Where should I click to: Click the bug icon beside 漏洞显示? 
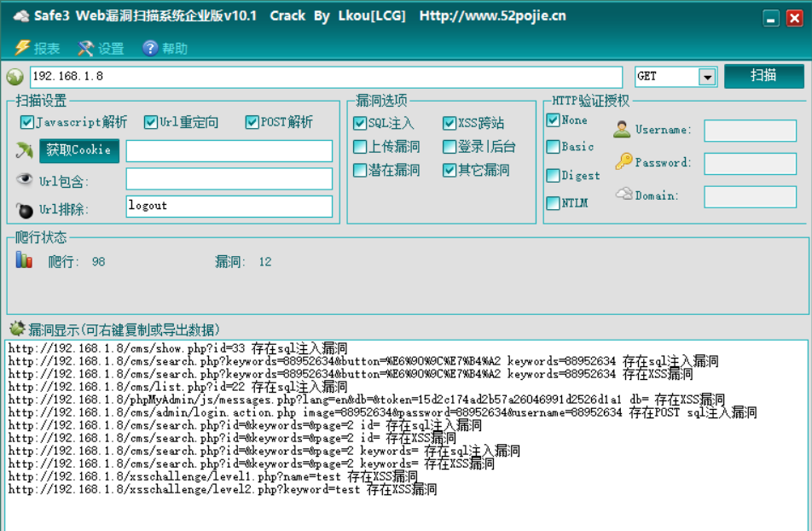(x=17, y=328)
